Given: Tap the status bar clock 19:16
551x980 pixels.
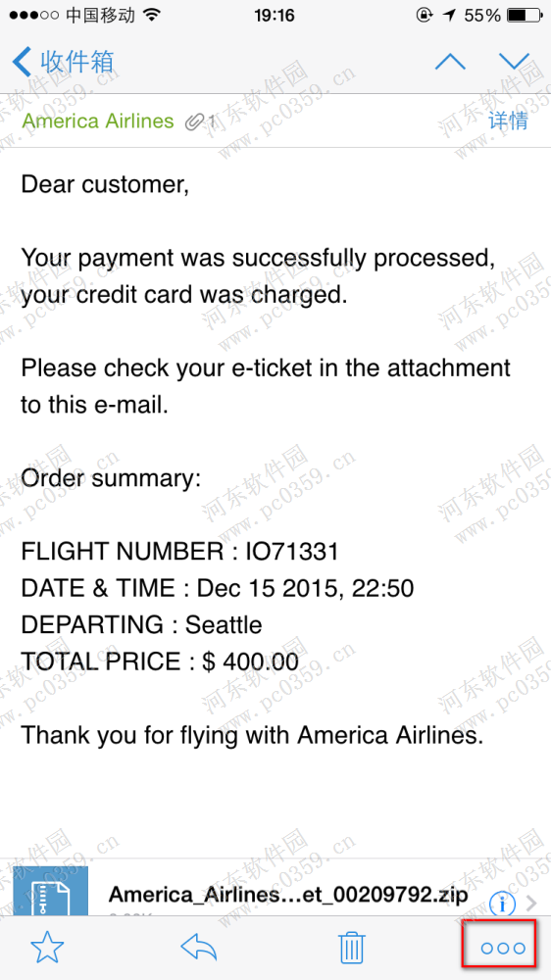Looking at the screenshot, I should click(x=275, y=16).
